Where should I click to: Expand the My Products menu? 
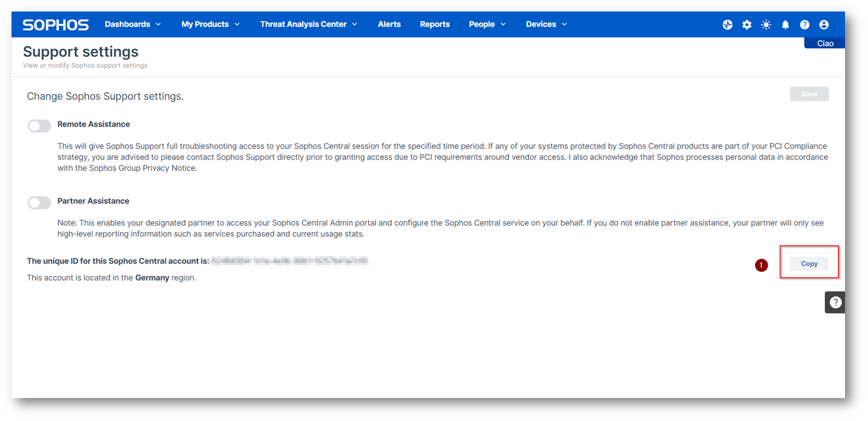[x=211, y=24]
